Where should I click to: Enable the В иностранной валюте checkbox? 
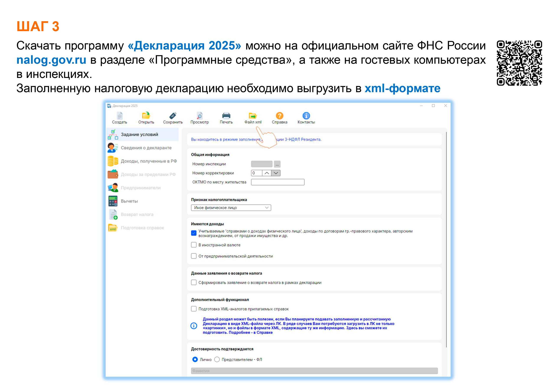(x=194, y=245)
